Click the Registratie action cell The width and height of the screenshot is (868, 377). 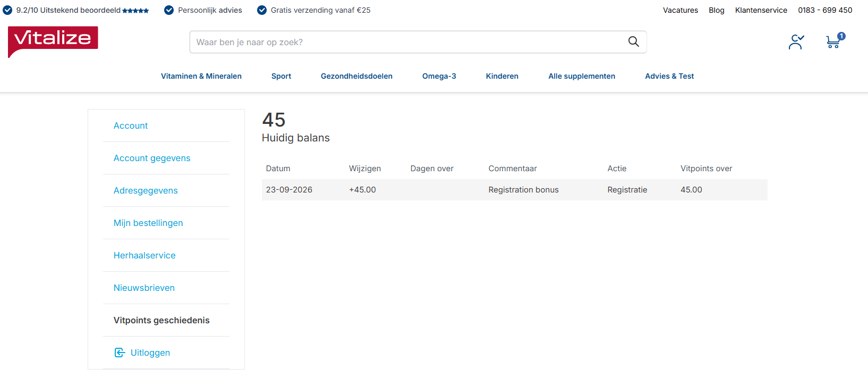point(627,190)
